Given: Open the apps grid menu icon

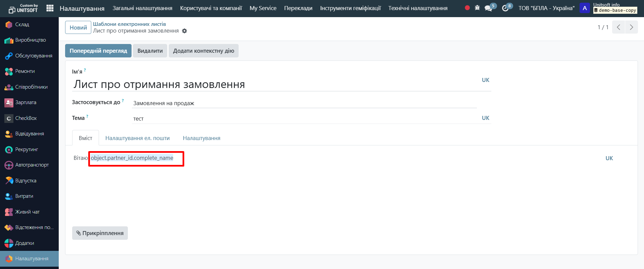Looking at the screenshot, I should [50, 8].
